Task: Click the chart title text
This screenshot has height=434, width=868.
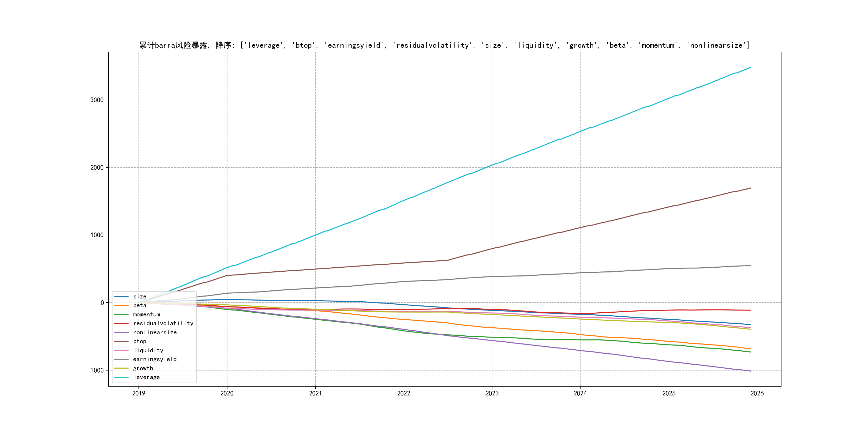Action: [444, 45]
